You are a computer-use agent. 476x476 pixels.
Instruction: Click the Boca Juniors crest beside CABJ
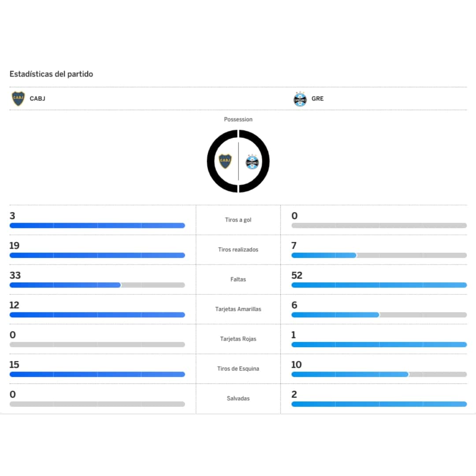[18, 98]
